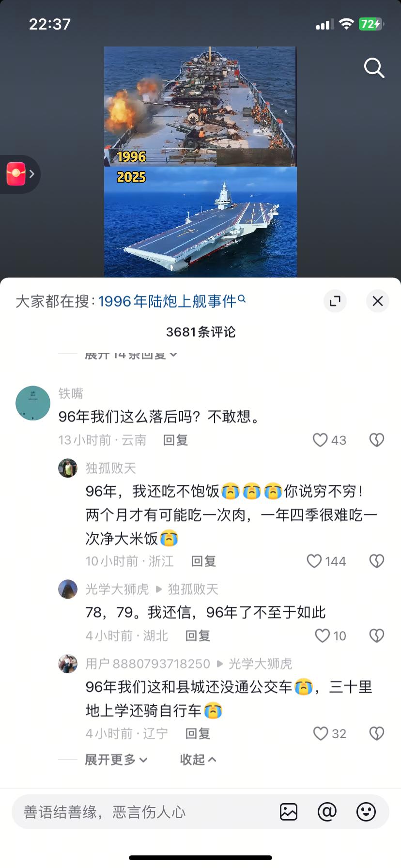Expand the 14 hidden replies
The width and height of the screenshot is (401, 868).
(x=131, y=356)
